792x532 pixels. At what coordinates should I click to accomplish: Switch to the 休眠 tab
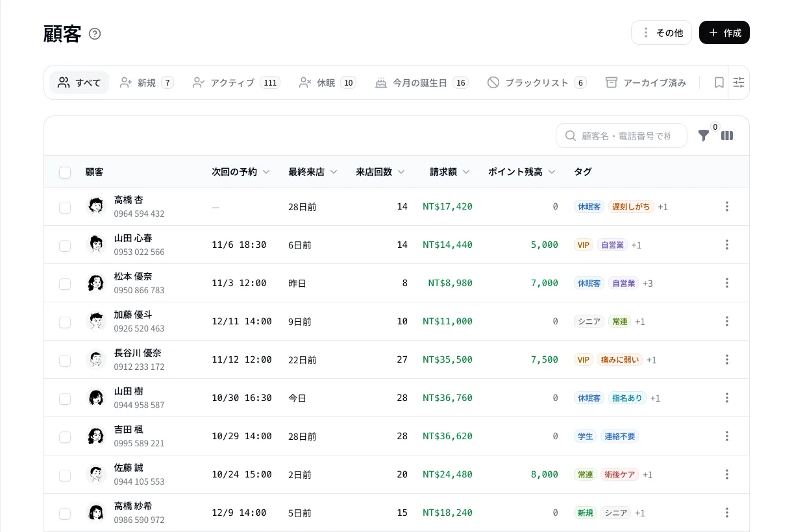[328, 82]
